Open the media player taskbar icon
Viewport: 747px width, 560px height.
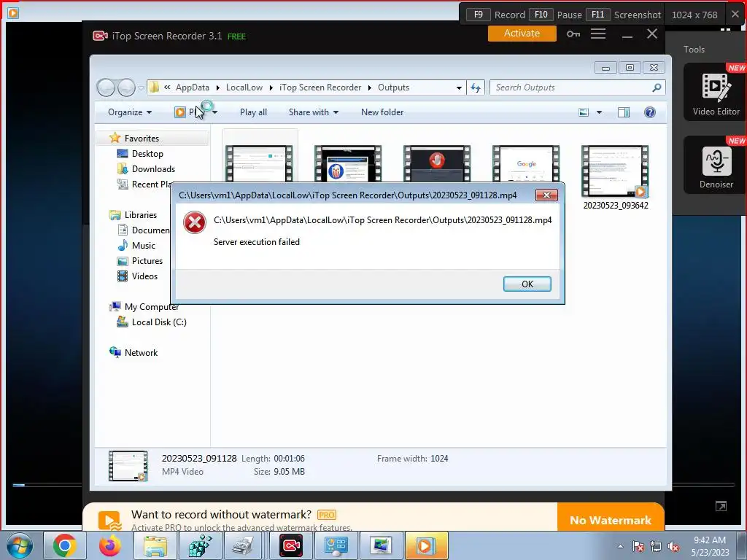click(426, 545)
